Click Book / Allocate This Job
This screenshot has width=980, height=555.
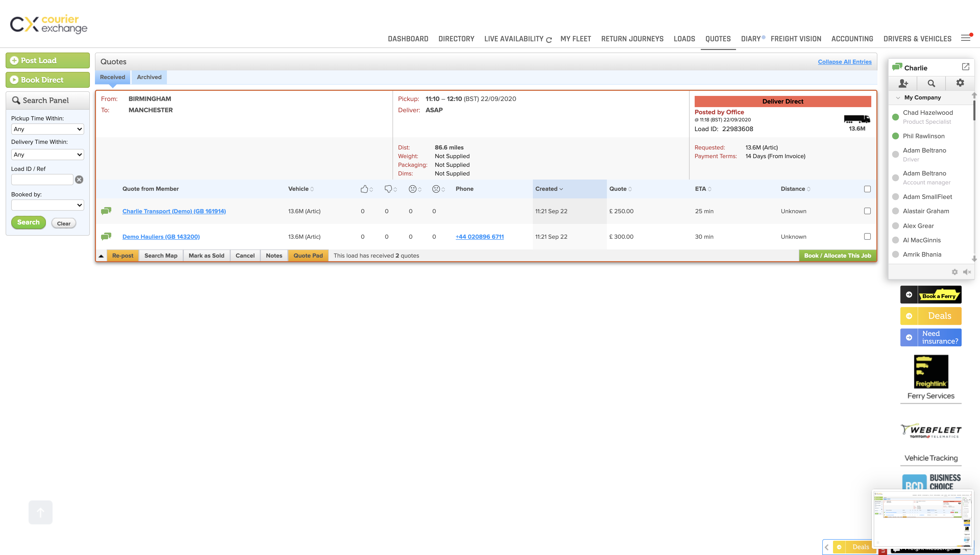[x=837, y=255]
